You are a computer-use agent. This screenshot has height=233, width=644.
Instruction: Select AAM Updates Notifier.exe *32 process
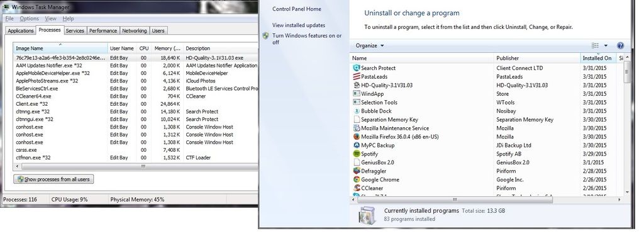[x=136, y=65]
